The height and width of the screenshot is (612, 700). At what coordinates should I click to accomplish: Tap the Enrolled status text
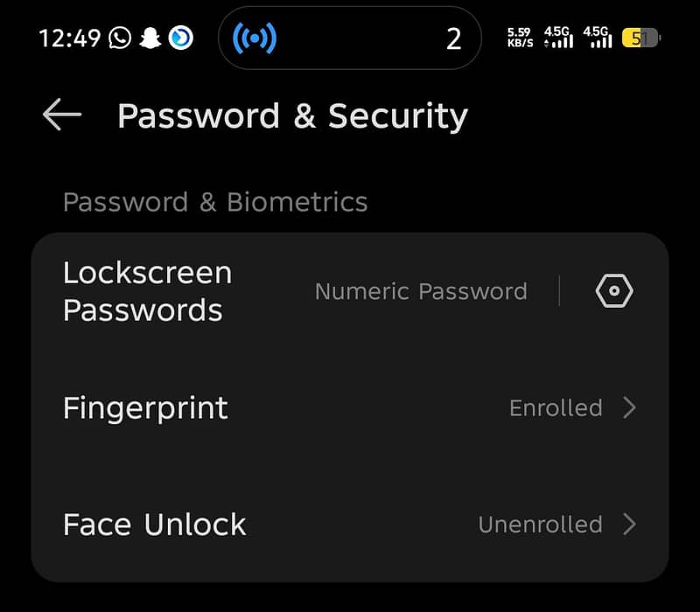556,407
